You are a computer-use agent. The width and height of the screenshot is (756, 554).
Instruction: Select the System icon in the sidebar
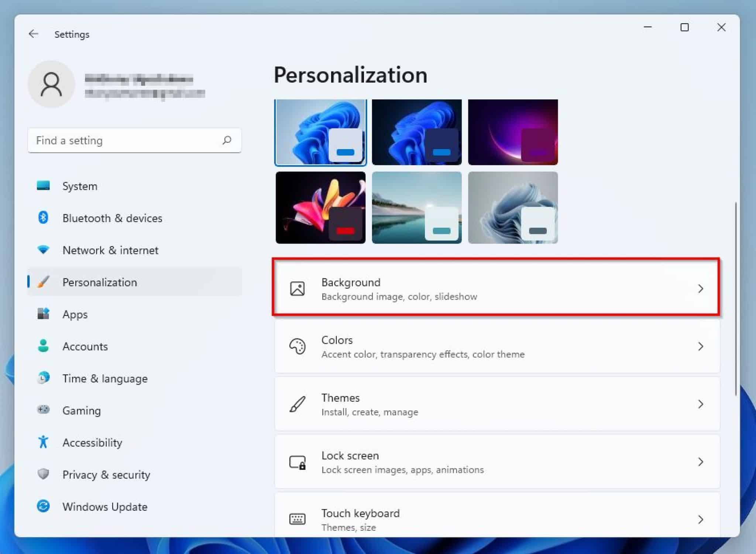(x=43, y=186)
